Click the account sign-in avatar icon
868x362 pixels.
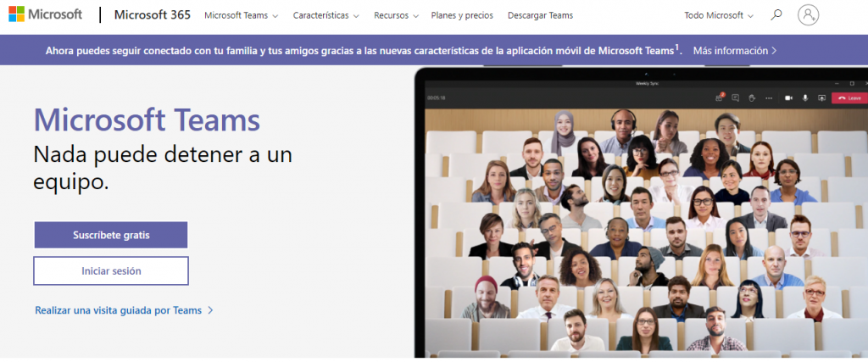coord(808,15)
